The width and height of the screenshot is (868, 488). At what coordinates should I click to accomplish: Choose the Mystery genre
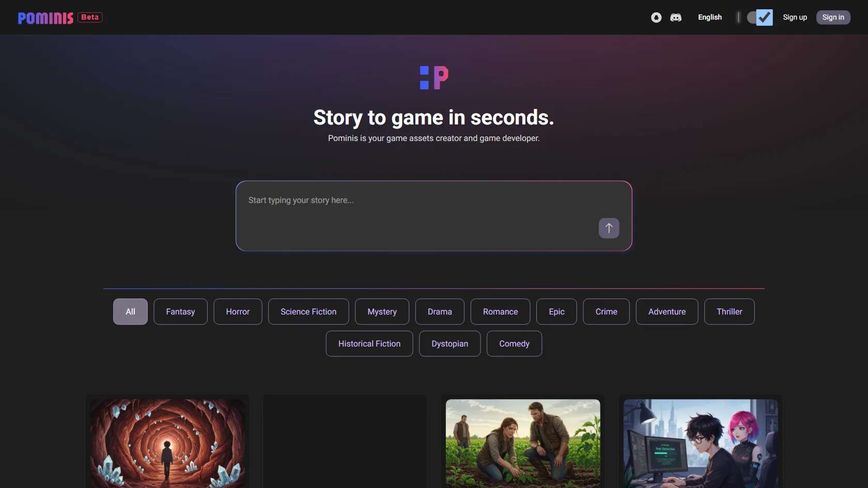(x=382, y=311)
